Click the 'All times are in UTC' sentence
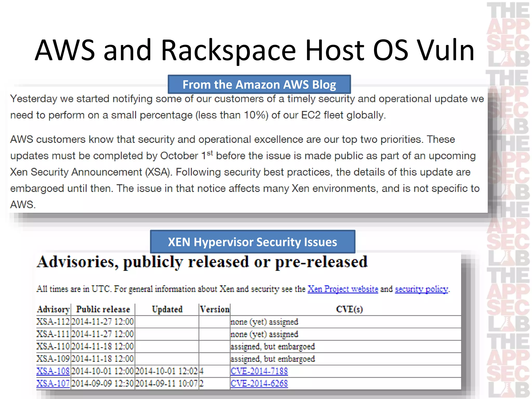The height and width of the screenshot is (399, 532). 74,289
